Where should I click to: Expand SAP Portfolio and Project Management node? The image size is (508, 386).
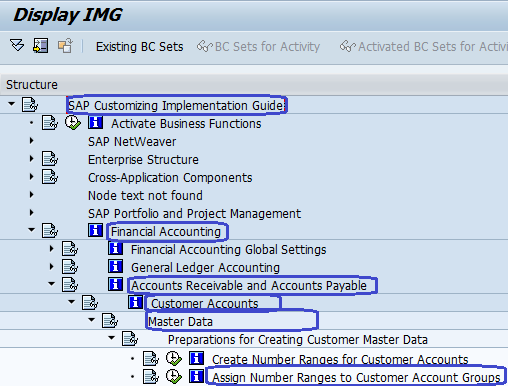(32, 213)
